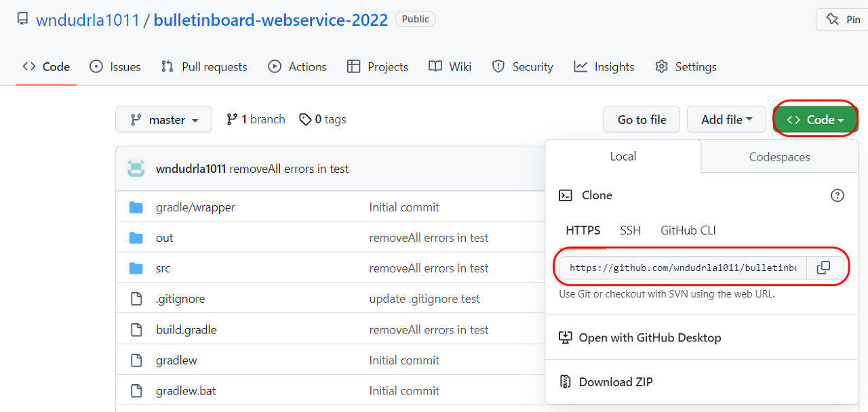868x412 pixels.
Task: Open the wndudrla1011 owner link in header
Action: [x=88, y=20]
